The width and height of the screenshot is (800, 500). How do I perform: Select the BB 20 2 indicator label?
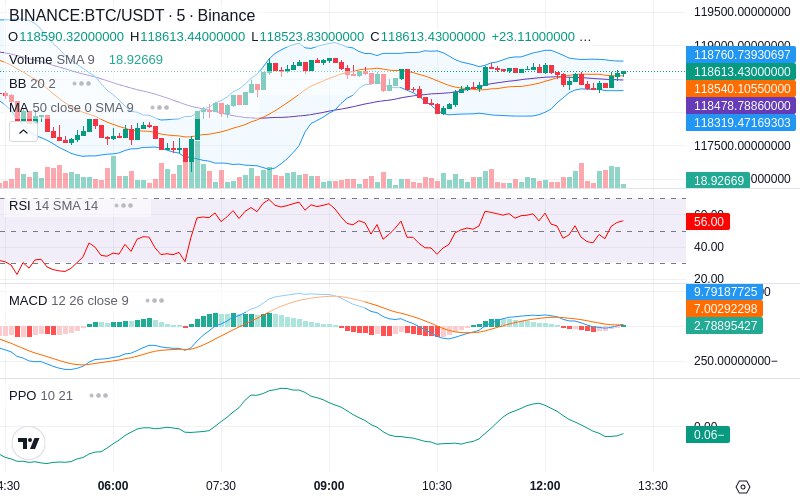pos(32,83)
